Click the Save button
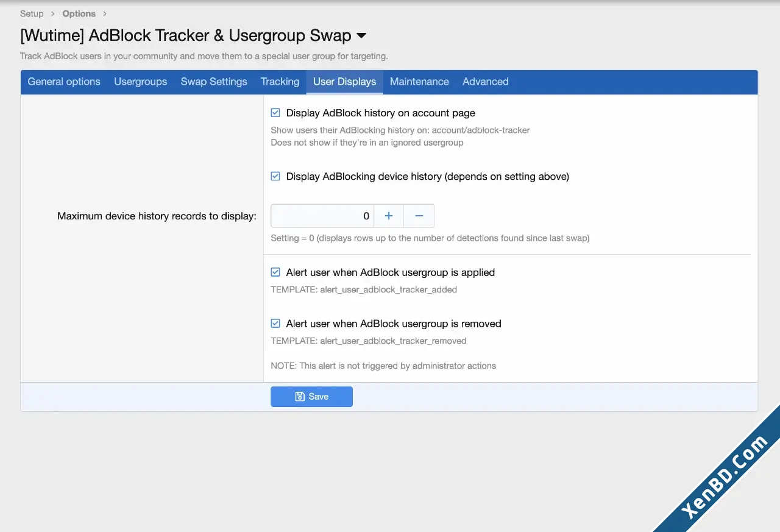 [311, 397]
